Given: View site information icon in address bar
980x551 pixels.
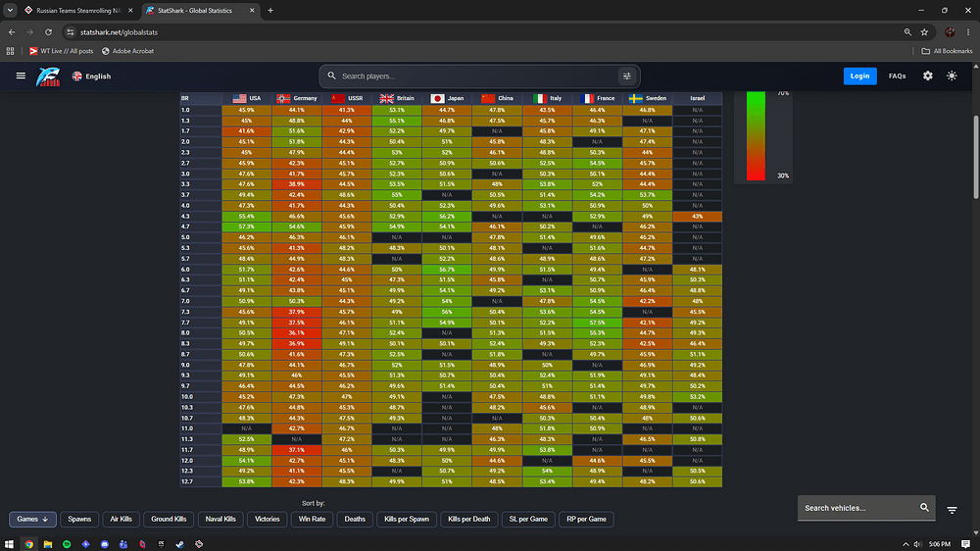Looking at the screenshot, I should tap(71, 32).
